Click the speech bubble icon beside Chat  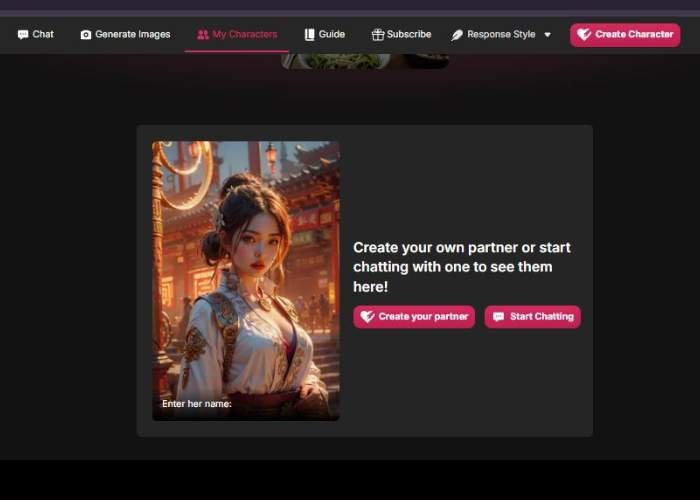23,34
